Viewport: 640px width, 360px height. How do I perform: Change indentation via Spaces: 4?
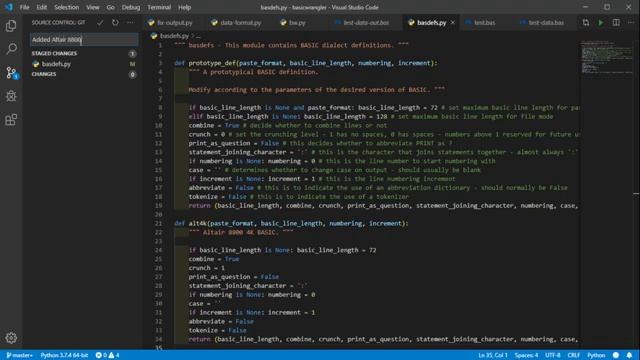pos(526,355)
